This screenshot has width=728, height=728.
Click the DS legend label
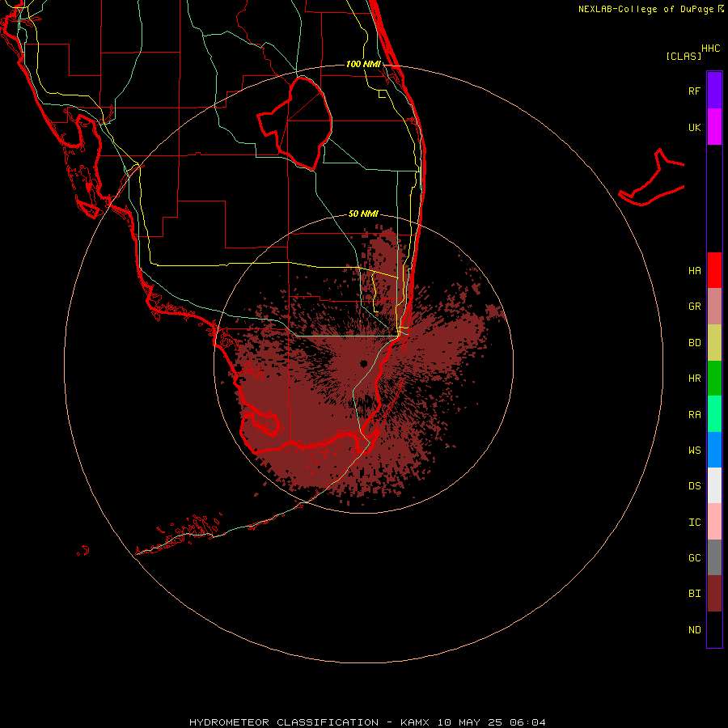tap(694, 486)
